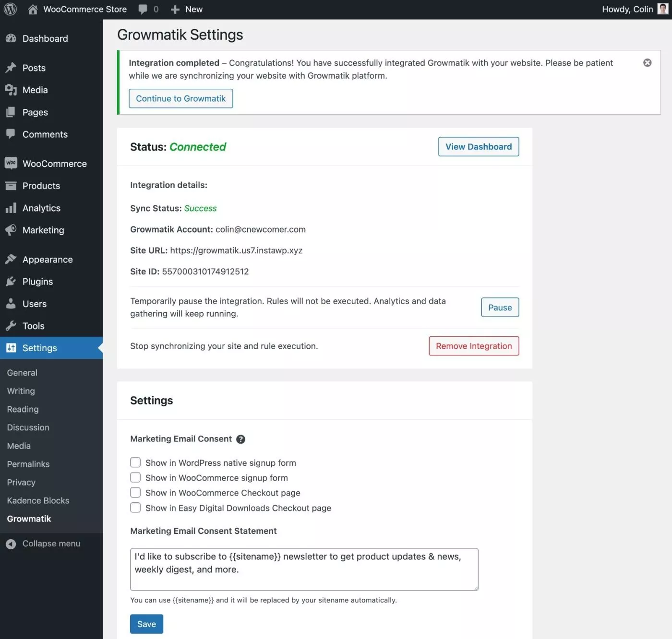
Task: Click the Site URL growmatik.us7.instawp.xyz text
Action: tap(236, 250)
